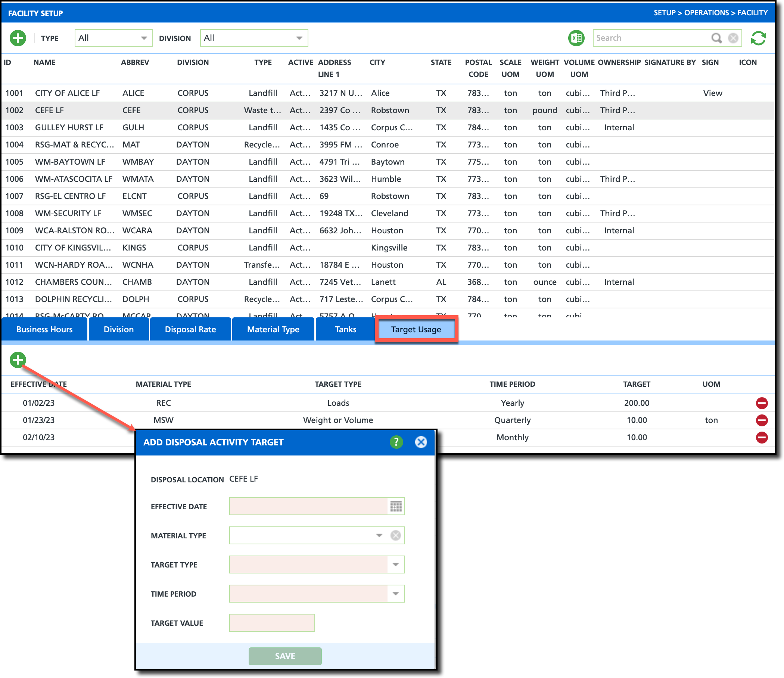Viewport: 784px width, 678px height.
Task: Click the View link for City of Alice
Action: coord(712,93)
